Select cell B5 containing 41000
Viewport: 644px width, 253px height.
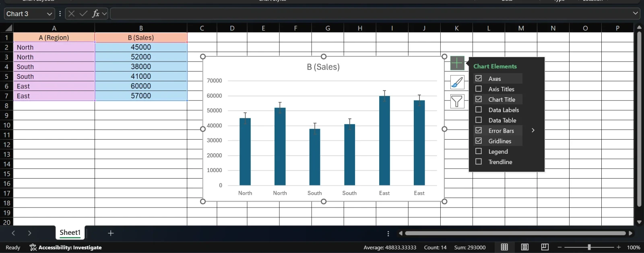point(141,76)
